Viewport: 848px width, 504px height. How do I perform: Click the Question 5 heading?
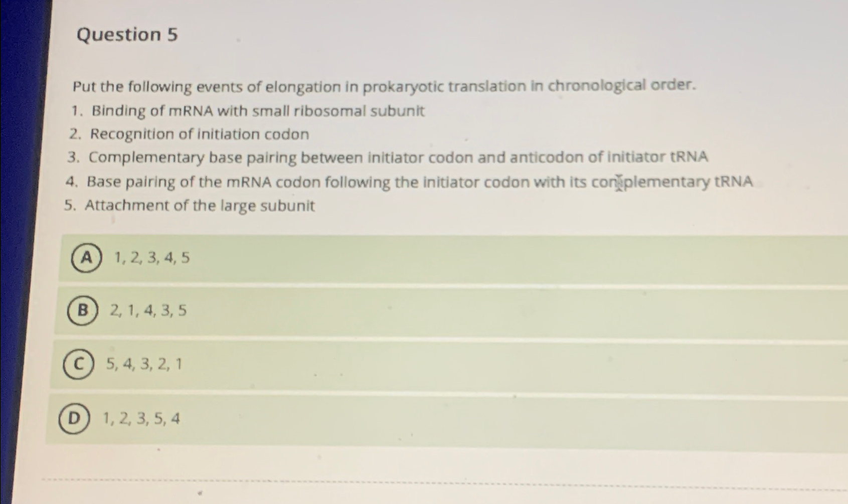[127, 35]
